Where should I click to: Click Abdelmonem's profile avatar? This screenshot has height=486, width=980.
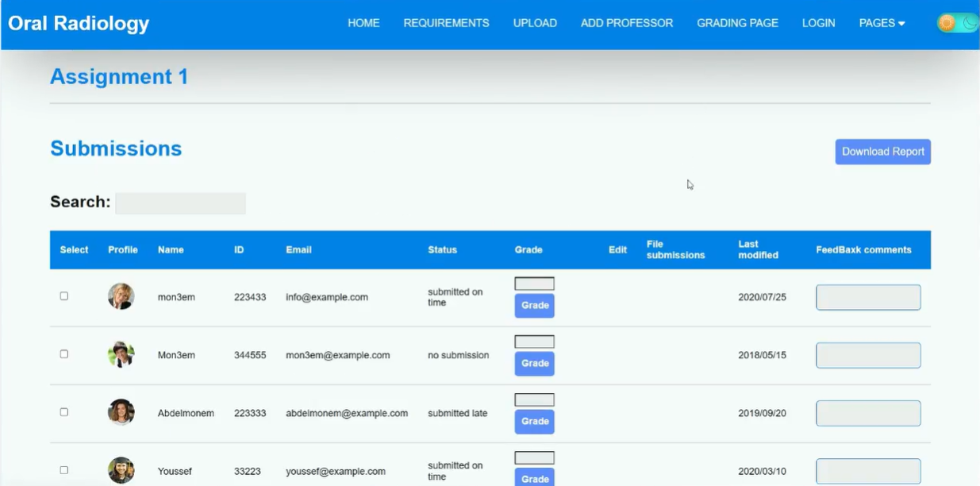[121, 412]
